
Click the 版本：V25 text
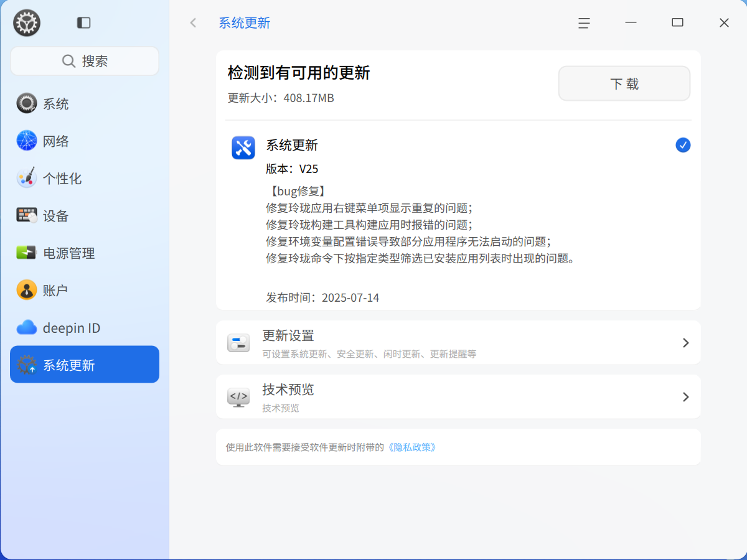(x=292, y=169)
